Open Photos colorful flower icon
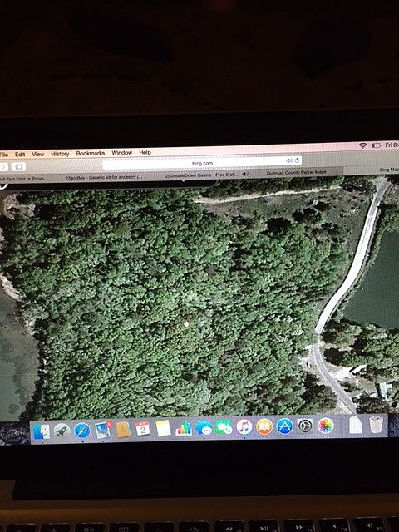 [x=326, y=426]
